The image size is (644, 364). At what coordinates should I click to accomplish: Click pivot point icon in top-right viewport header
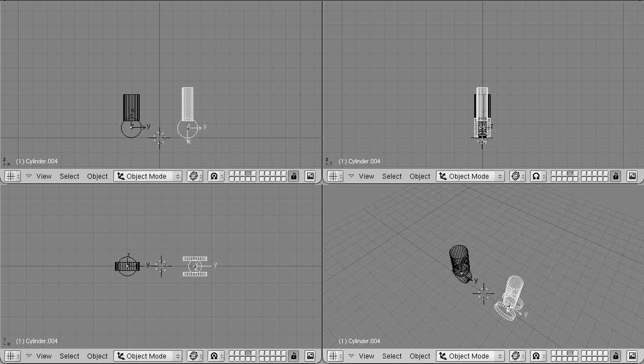coord(538,176)
